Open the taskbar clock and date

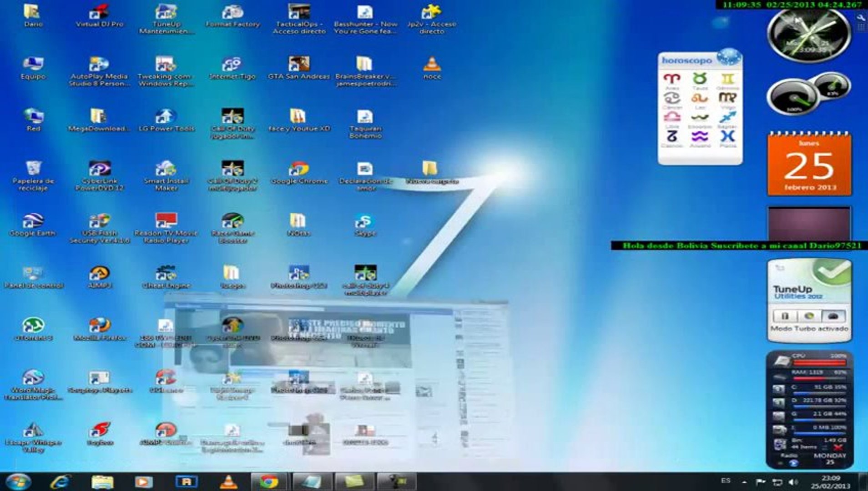click(831, 482)
